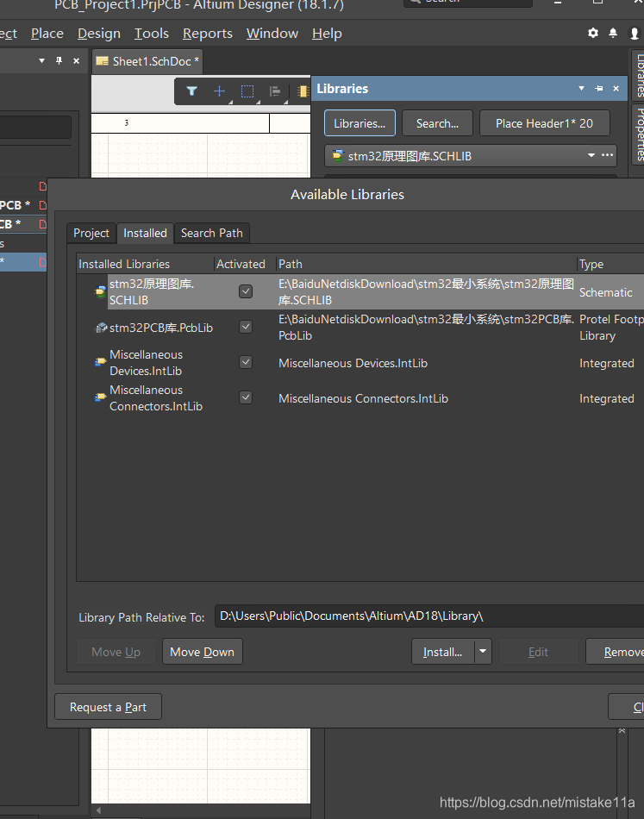Click the more options ellipsis beside library name
Screen dimensions: 644x819
(608, 156)
